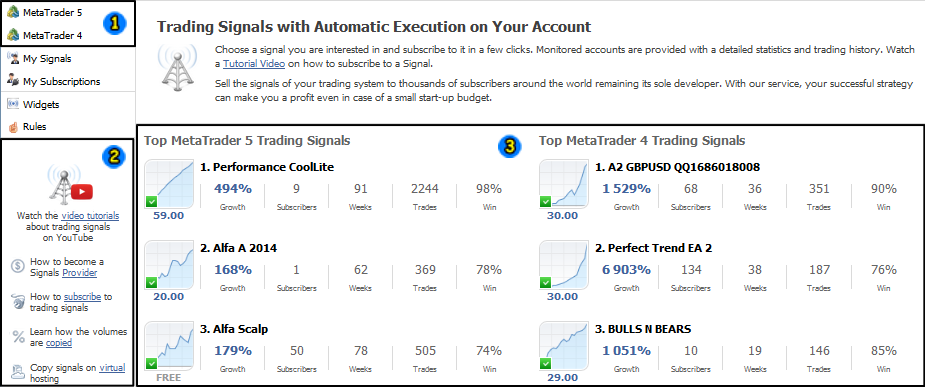925x387 pixels.
Task: Click the dollar icon beside Signals Provider
Action: [x=18, y=267]
